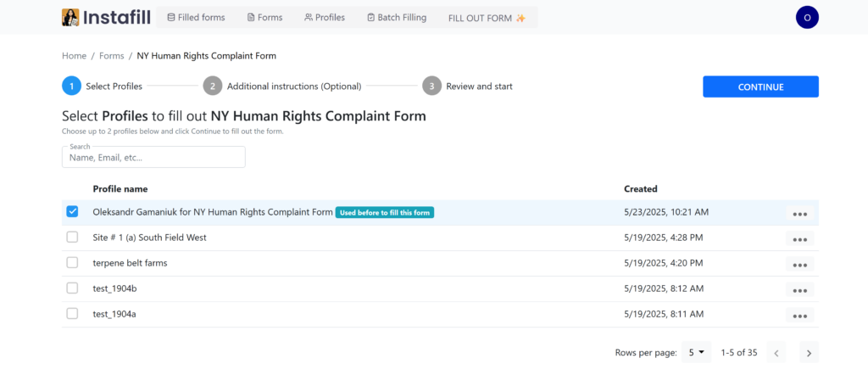Select Oleksandr Gamaniuk profile name text
Image resolution: width=868 pixels, height=375 pixels.
coord(213,212)
